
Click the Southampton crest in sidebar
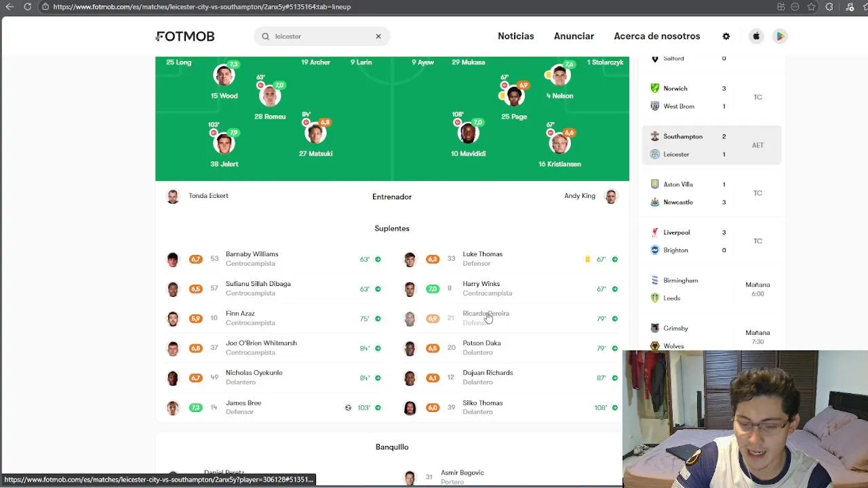pos(654,136)
